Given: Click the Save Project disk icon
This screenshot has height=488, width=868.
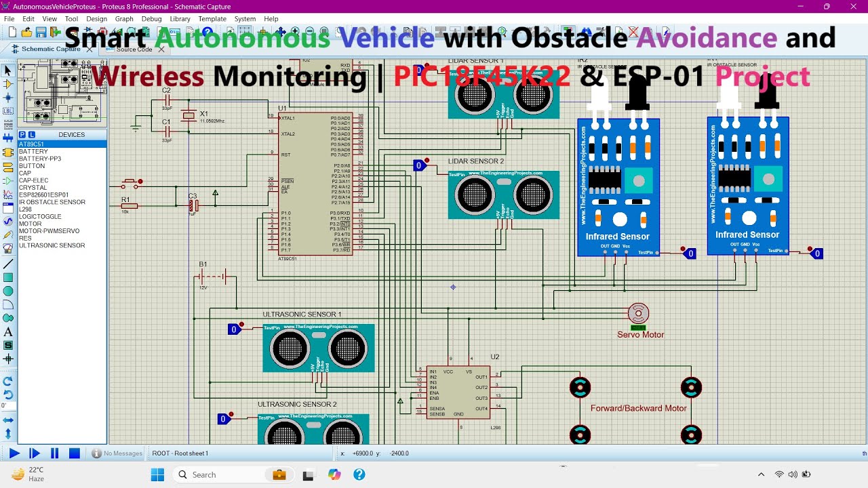Looking at the screenshot, I should [x=41, y=32].
